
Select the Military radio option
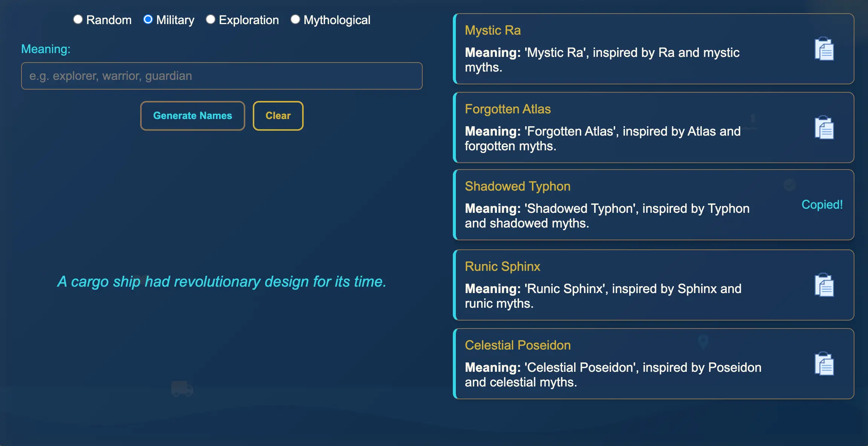click(148, 20)
